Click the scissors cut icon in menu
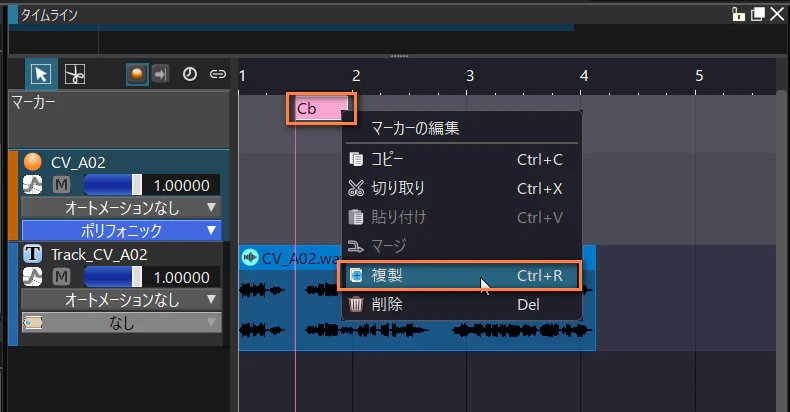 356,188
